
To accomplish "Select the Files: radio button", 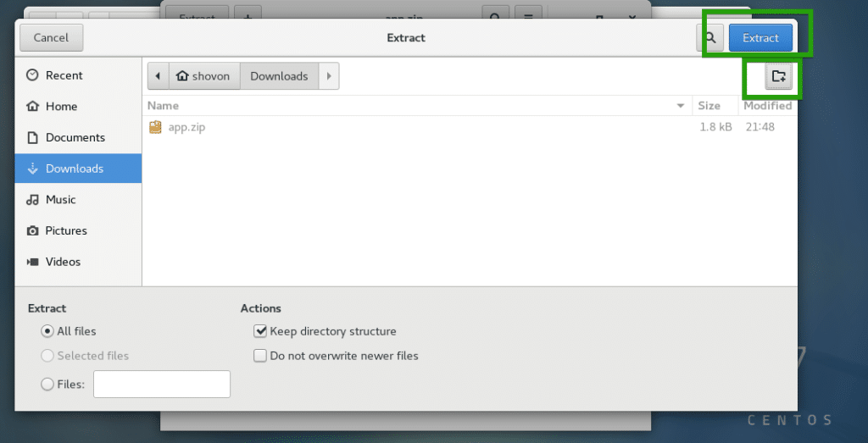I will click(47, 385).
